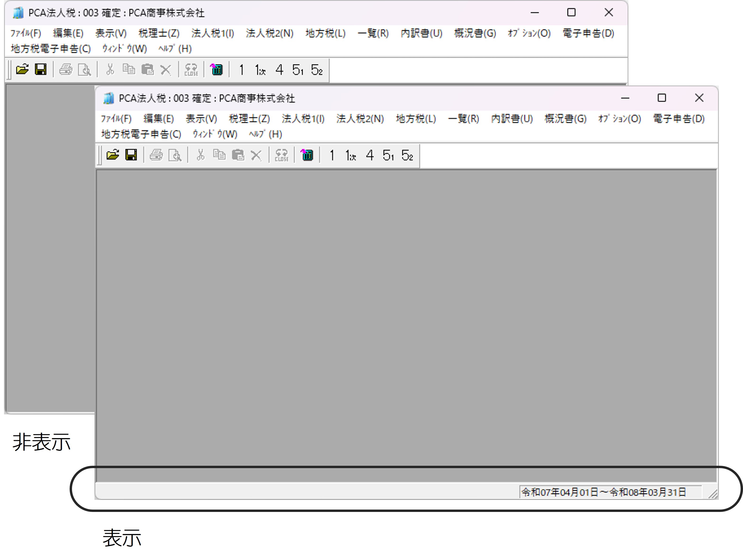Click the scissors cut icon in front window

tap(201, 155)
